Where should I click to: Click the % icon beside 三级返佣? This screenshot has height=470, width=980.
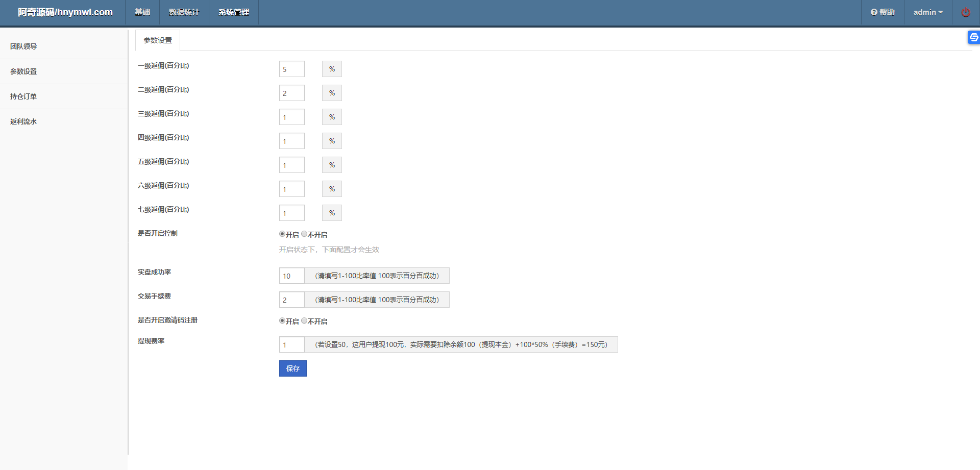coord(332,116)
